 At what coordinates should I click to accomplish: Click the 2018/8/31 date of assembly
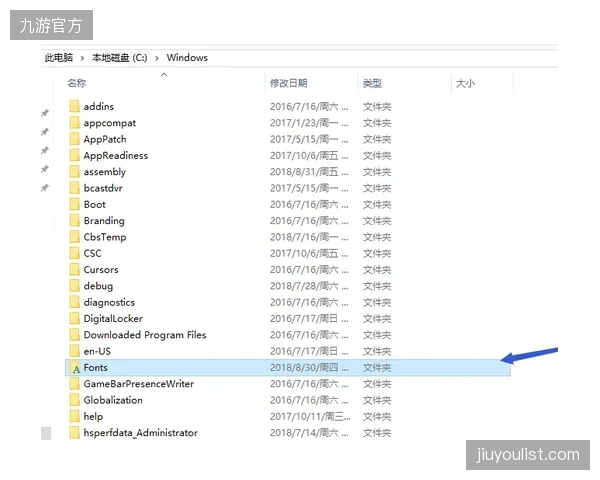[x=309, y=171]
